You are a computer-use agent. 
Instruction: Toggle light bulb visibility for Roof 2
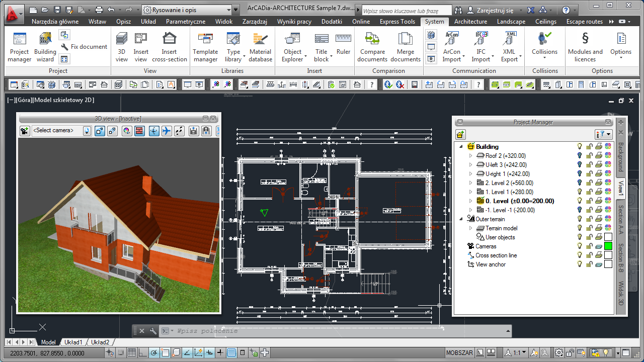(x=580, y=156)
